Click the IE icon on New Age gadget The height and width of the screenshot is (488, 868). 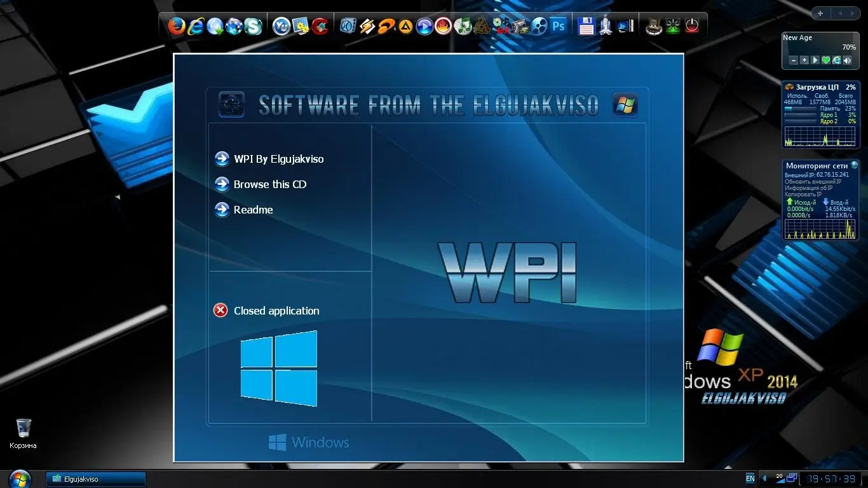tap(837, 60)
